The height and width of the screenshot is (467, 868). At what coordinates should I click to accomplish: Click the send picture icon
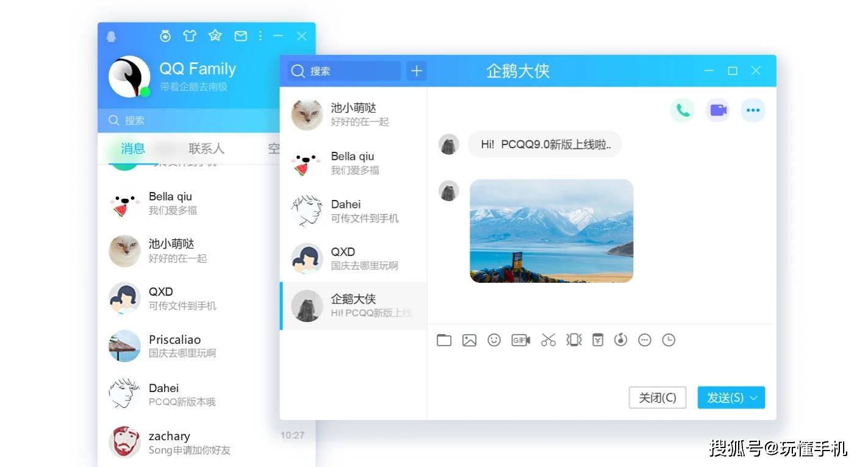click(x=469, y=340)
